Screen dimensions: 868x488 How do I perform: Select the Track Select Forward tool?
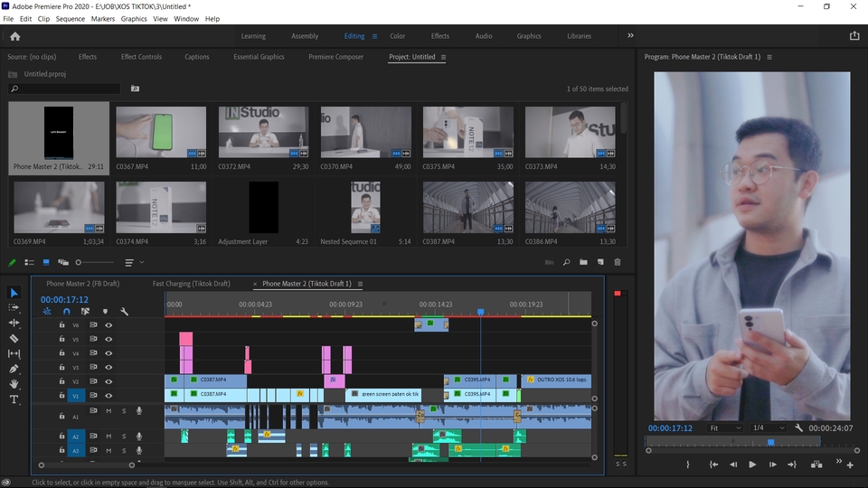point(14,307)
